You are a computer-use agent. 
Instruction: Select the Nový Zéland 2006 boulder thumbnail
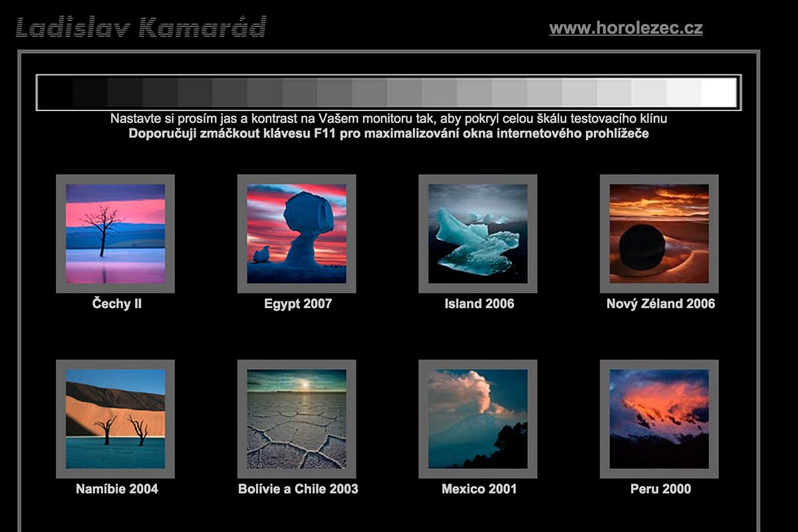point(659,233)
